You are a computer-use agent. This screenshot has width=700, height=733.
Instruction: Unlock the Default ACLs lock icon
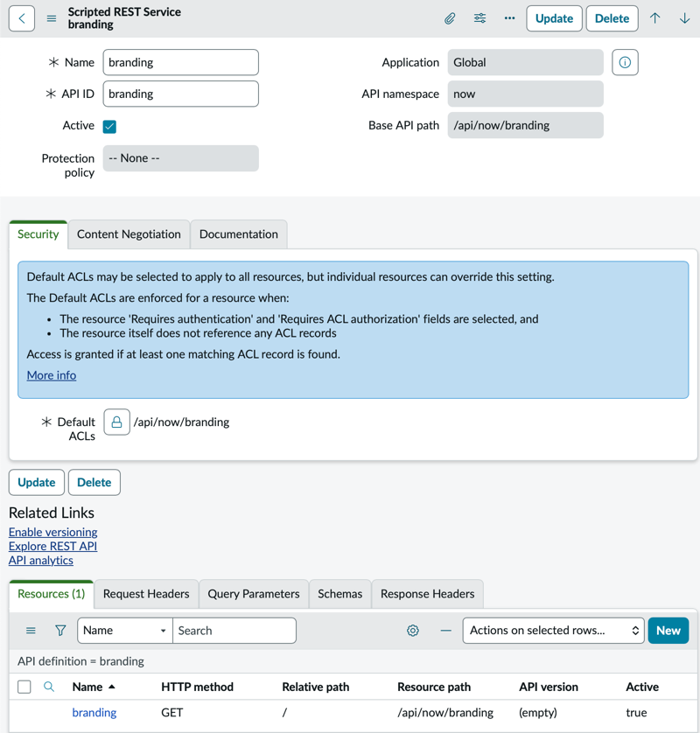tap(116, 422)
